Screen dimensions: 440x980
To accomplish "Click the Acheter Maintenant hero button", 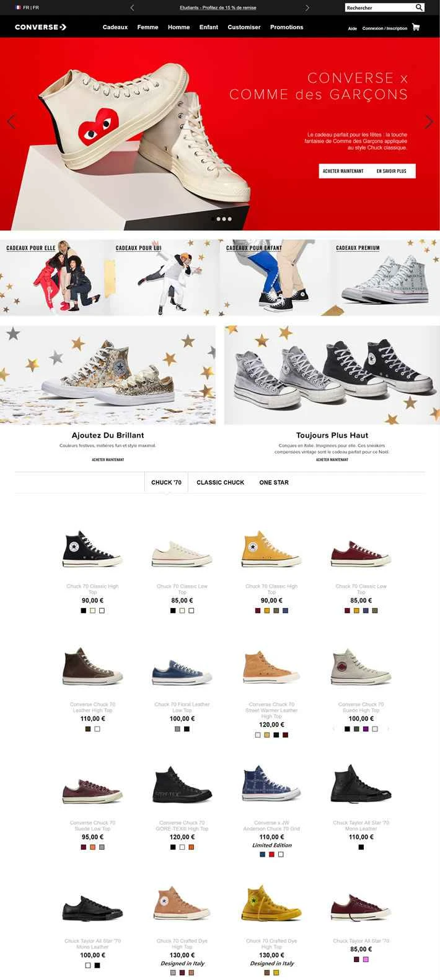I will pyautogui.click(x=343, y=171).
